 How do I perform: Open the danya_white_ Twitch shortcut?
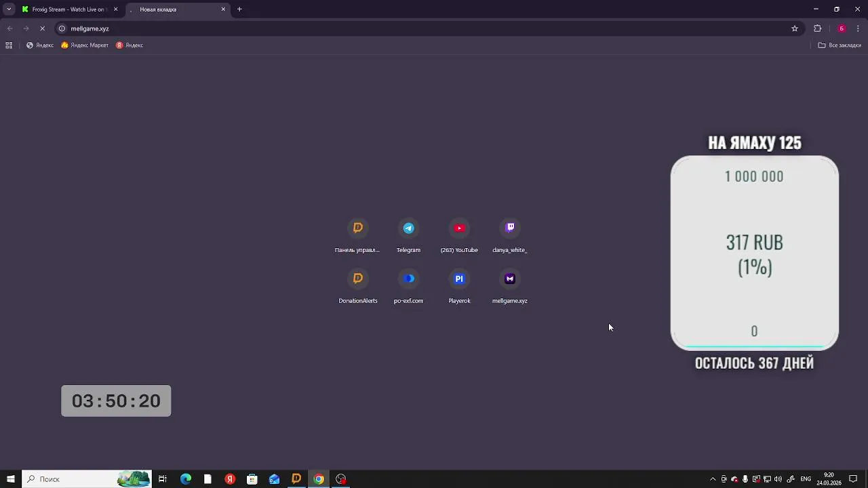point(510,235)
